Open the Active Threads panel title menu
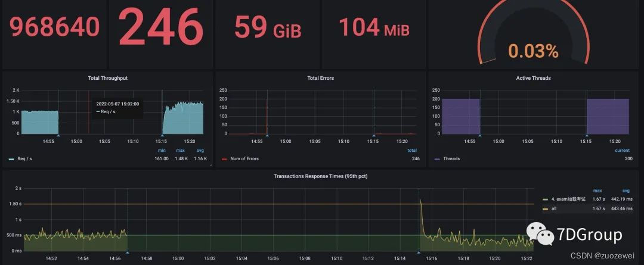This screenshot has height=265, width=644. (534, 78)
